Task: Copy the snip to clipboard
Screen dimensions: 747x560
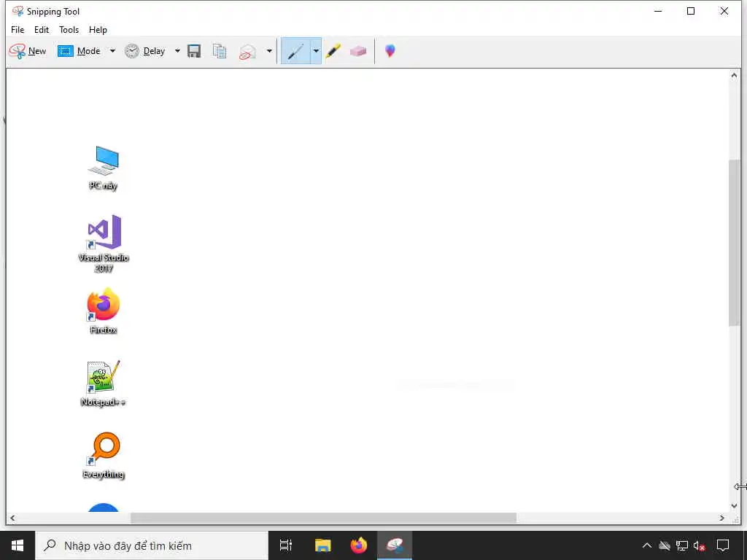Action: [219, 51]
